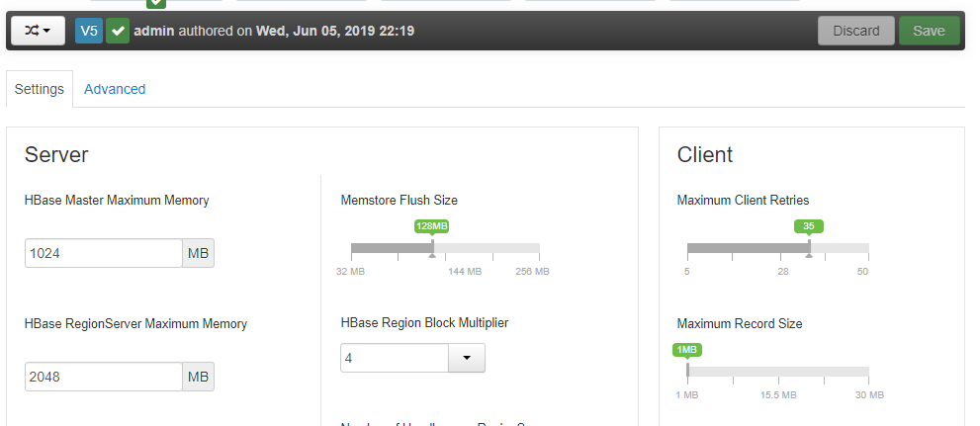This screenshot has height=426, width=980.
Task: Switch to the Settings tab
Action: click(x=40, y=89)
